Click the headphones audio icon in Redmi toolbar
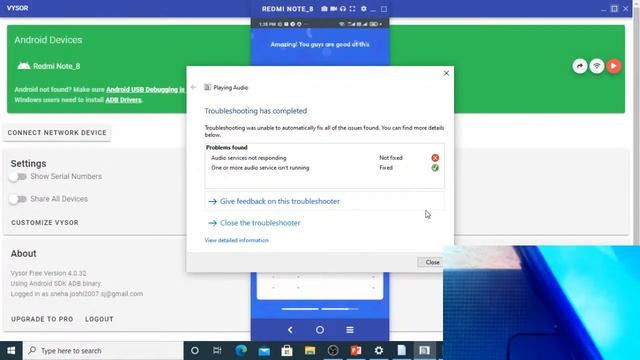This screenshot has width=640, height=360. [343, 9]
